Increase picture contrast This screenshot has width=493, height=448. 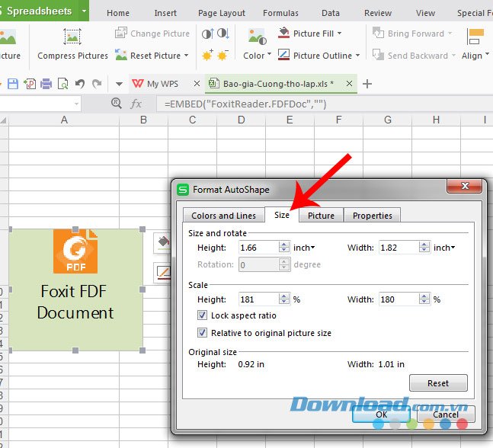(208, 34)
